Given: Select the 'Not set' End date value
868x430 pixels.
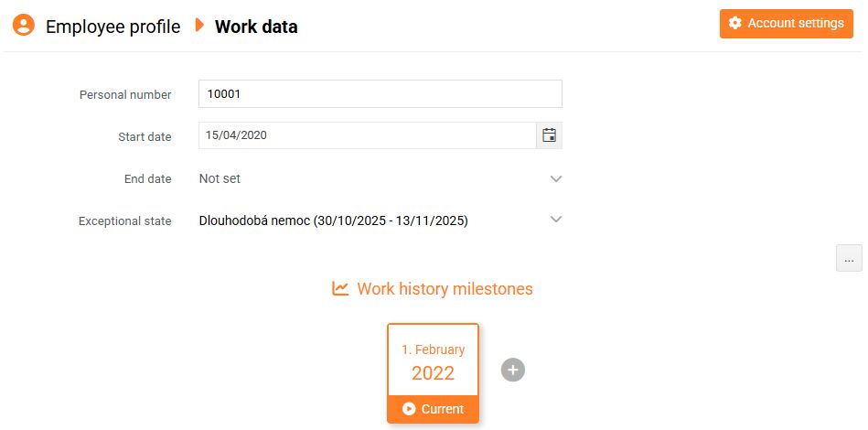Looking at the screenshot, I should click(220, 179).
